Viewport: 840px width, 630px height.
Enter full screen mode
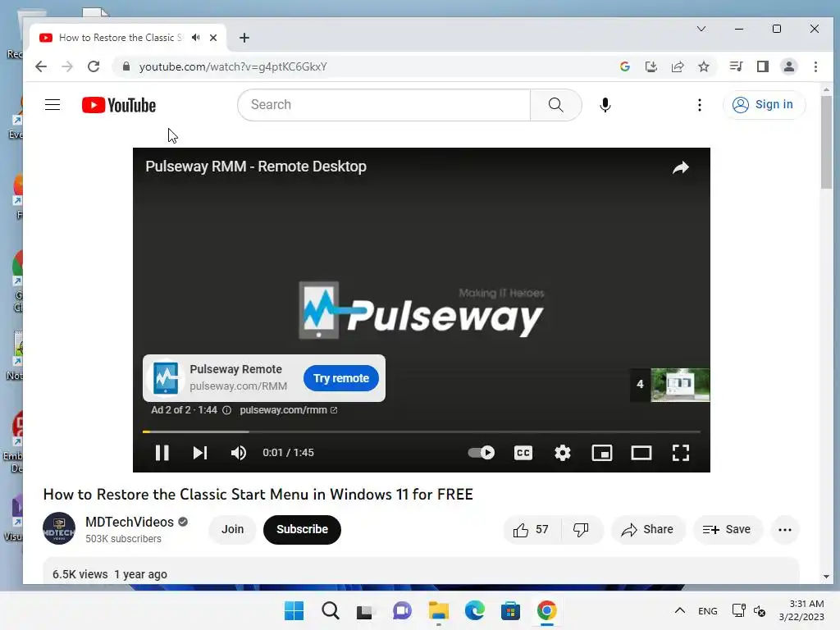click(680, 453)
